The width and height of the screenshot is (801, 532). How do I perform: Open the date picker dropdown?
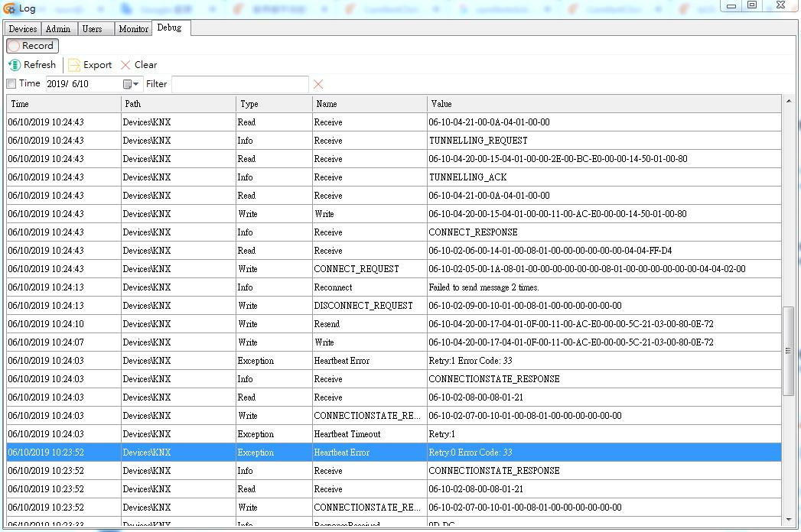click(x=131, y=84)
